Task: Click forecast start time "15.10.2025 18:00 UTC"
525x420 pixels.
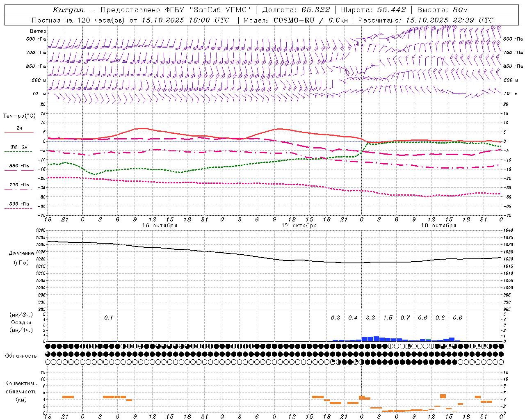Action: pyautogui.click(x=185, y=20)
